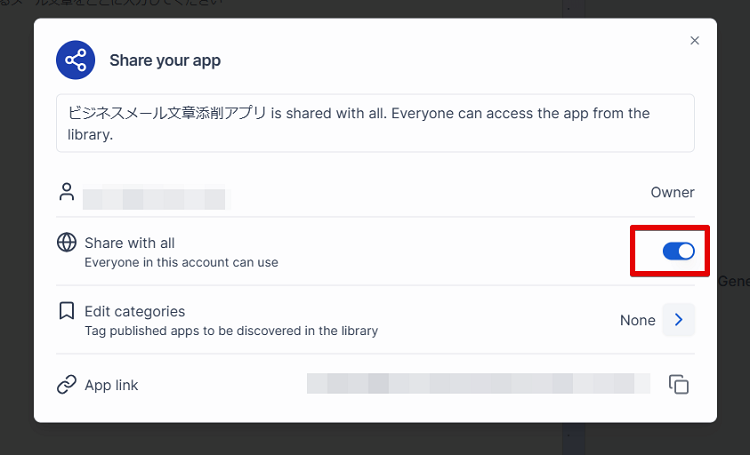Click the blue share icon in header
The image size is (750, 455).
point(76,60)
